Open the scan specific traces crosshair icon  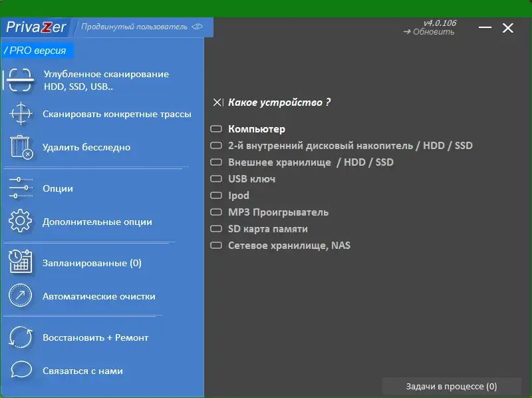click(x=21, y=114)
